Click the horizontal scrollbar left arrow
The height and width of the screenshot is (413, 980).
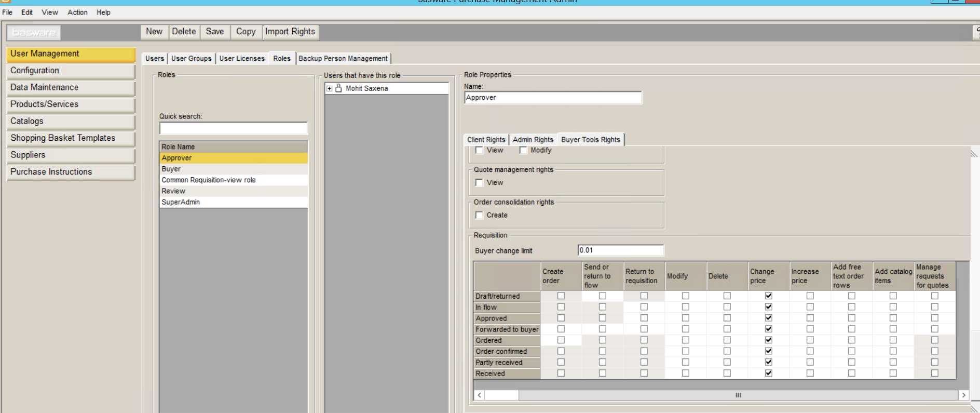click(x=480, y=395)
